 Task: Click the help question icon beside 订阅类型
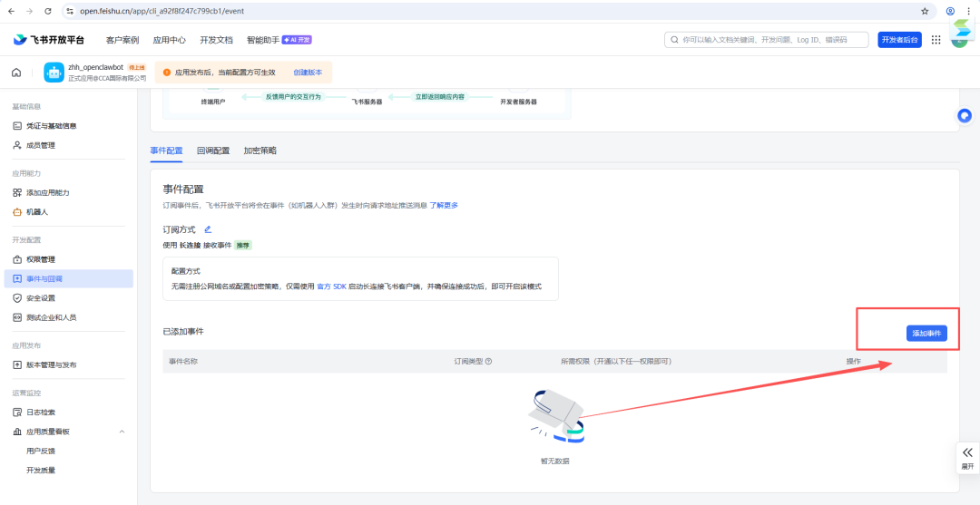point(489,362)
